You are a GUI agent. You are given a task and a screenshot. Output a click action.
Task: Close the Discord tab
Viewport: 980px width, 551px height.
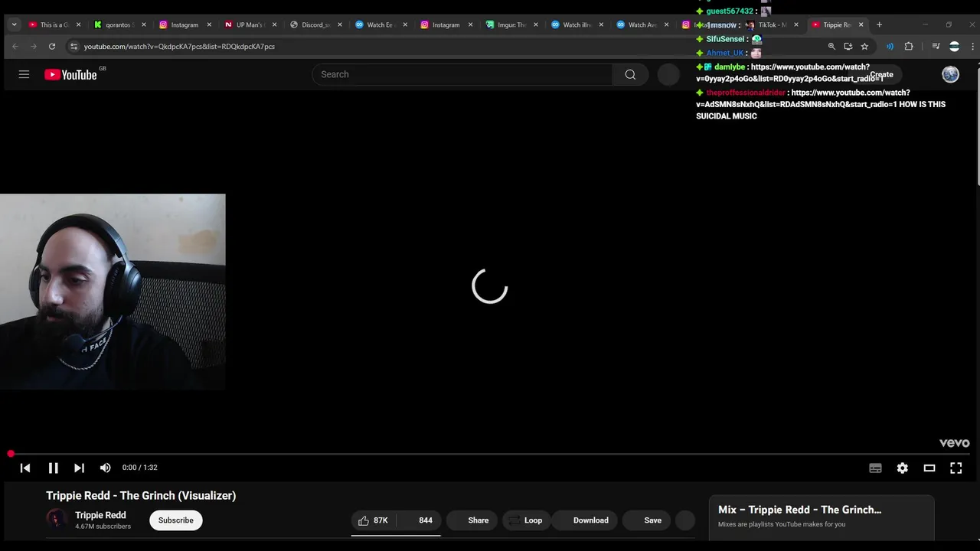340,24
